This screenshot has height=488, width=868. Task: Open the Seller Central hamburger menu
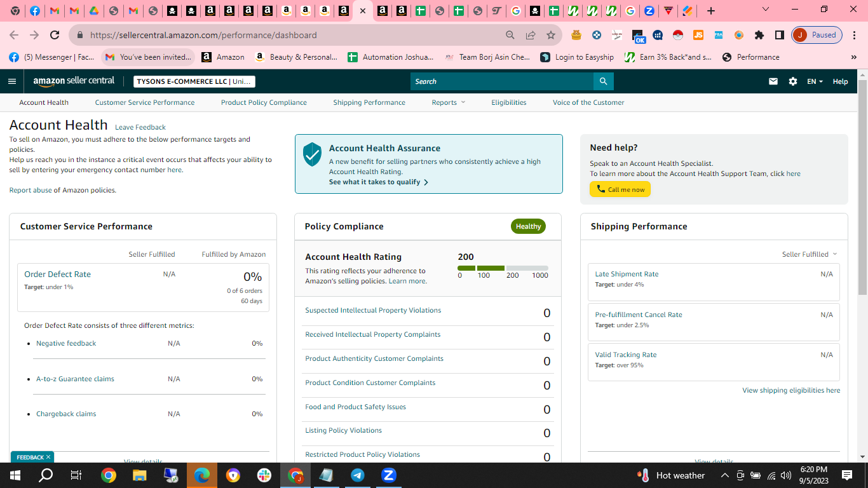pos(12,81)
